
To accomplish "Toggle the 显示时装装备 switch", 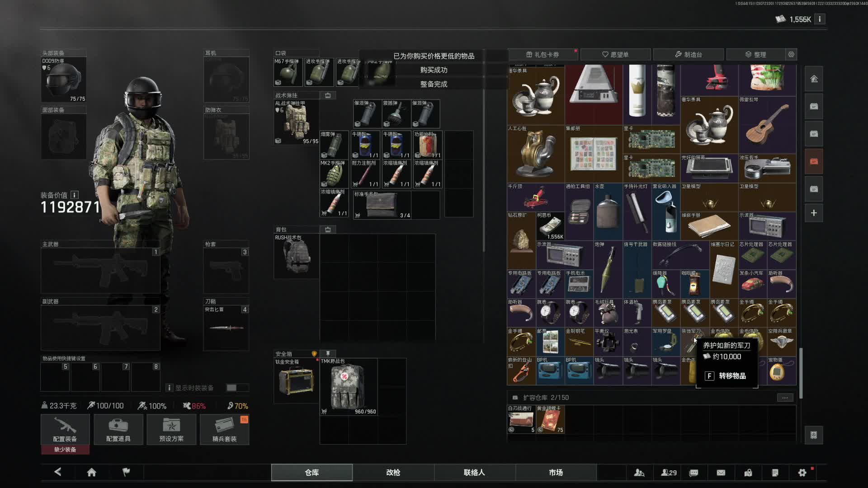I will click(237, 388).
